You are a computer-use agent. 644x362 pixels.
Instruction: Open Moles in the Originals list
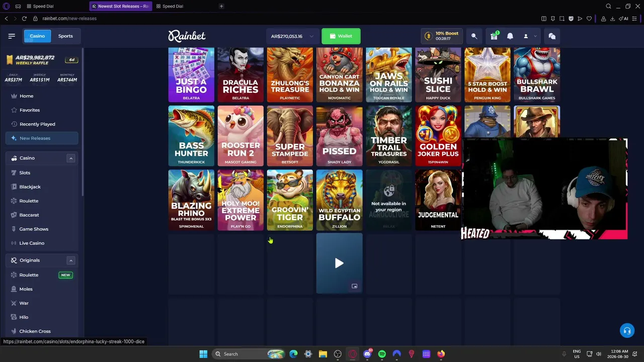pos(42,289)
